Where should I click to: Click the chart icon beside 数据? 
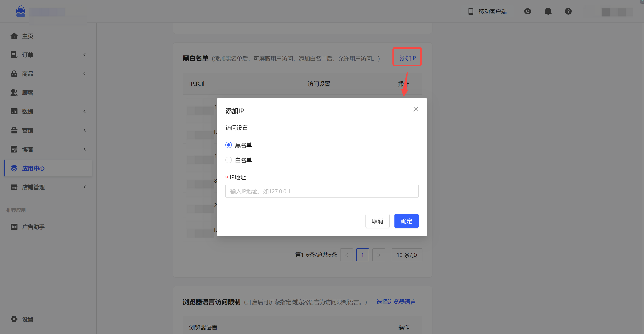tap(14, 111)
